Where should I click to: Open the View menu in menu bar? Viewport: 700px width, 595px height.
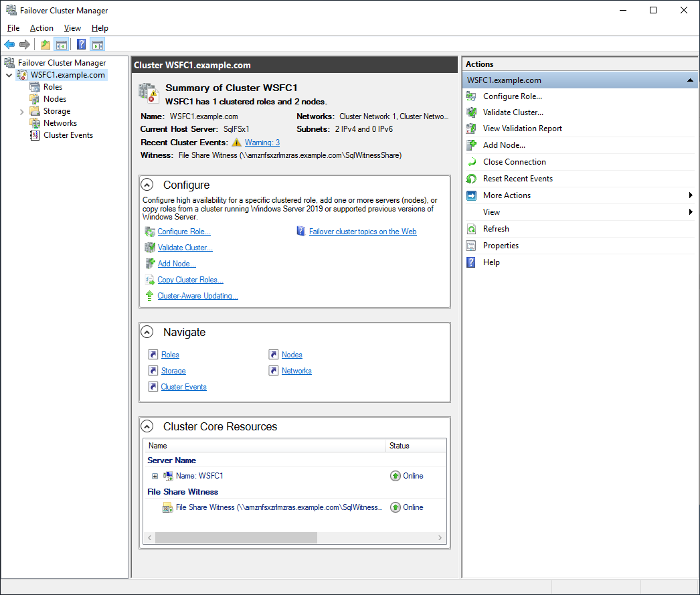[x=72, y=28]
